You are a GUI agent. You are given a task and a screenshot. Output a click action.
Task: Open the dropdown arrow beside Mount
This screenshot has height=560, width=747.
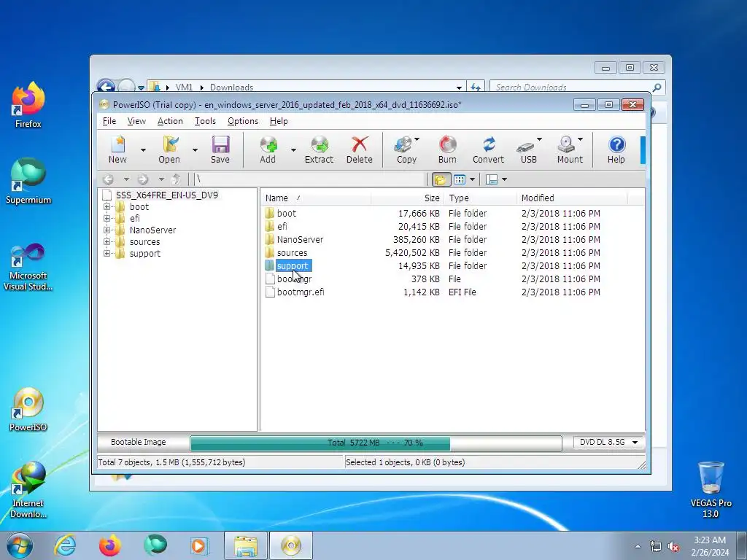(x=580, y=139)
